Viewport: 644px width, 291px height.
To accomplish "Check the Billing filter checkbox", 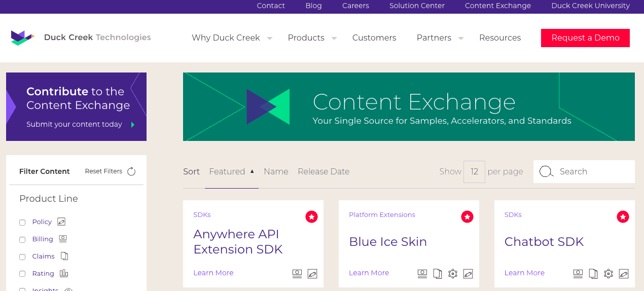I will 22,240.
